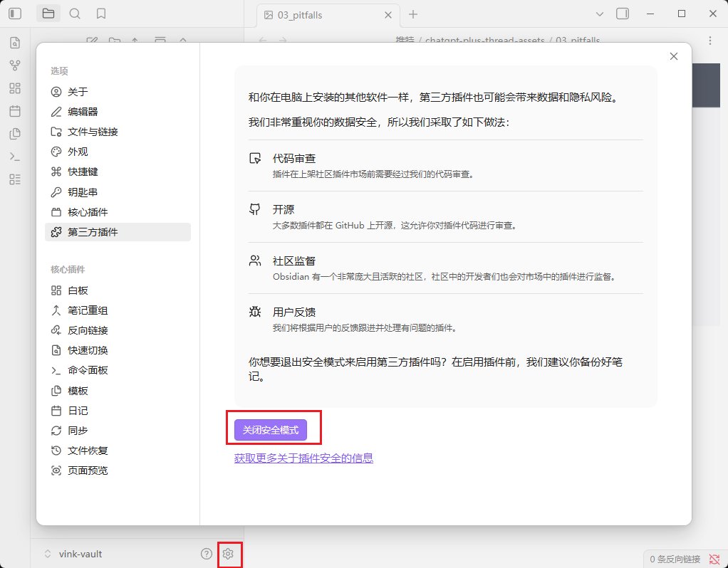The image size is (728, 568).
Task: Click the settings gear icon
Action: click(x=227, y=554)
